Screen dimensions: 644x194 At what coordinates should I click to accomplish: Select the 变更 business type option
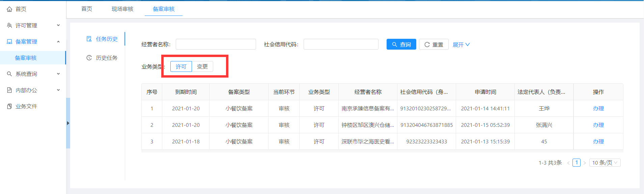tap(202, 66)
